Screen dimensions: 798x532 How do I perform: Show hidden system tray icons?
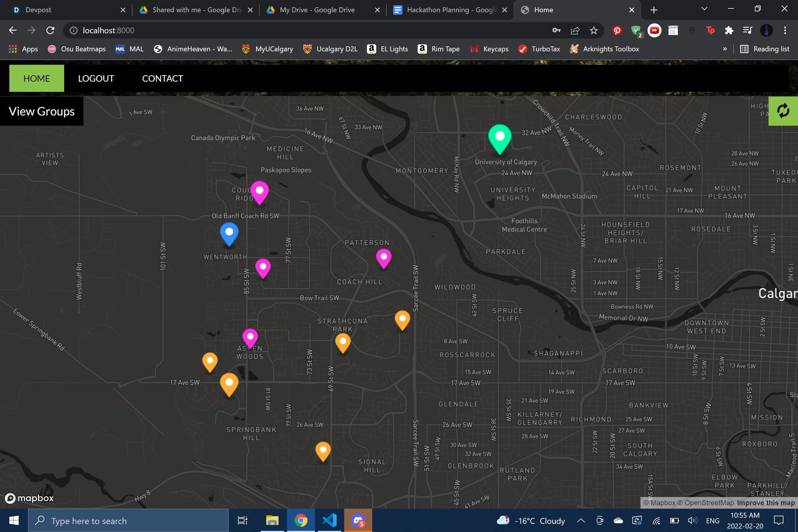click(x=580, y=520)
